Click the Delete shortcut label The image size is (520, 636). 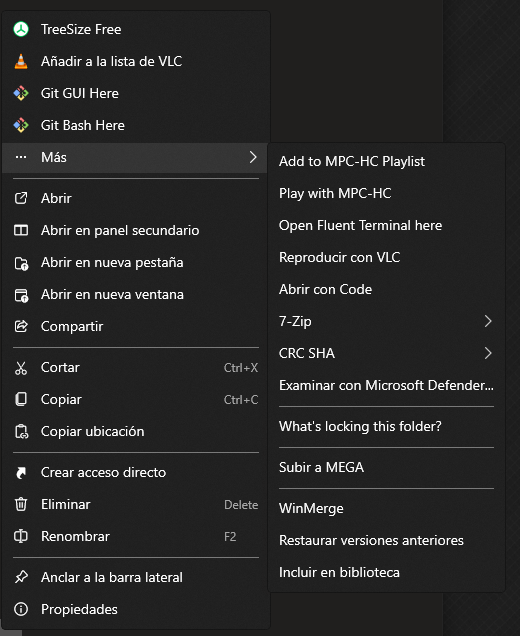tap(241, 505)
